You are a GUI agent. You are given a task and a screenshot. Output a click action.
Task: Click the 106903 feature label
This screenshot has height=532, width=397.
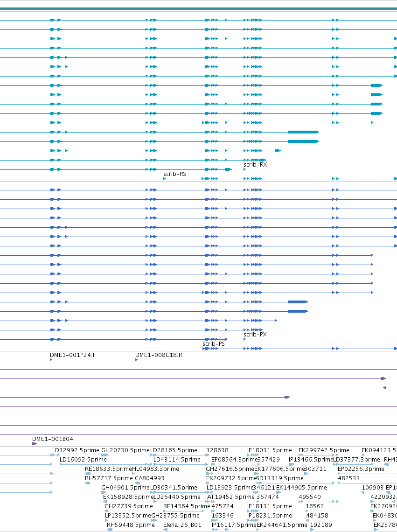click(373, 488)
